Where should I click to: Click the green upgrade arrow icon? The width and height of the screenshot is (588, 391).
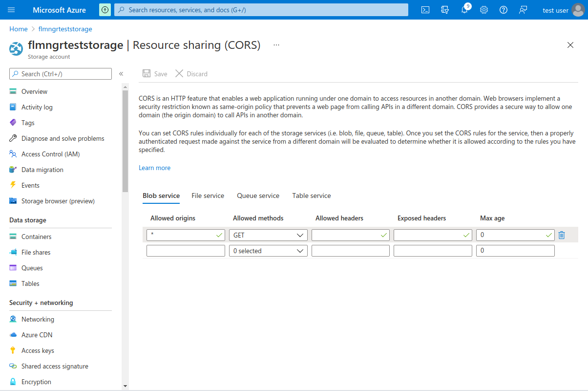[105, 10]
